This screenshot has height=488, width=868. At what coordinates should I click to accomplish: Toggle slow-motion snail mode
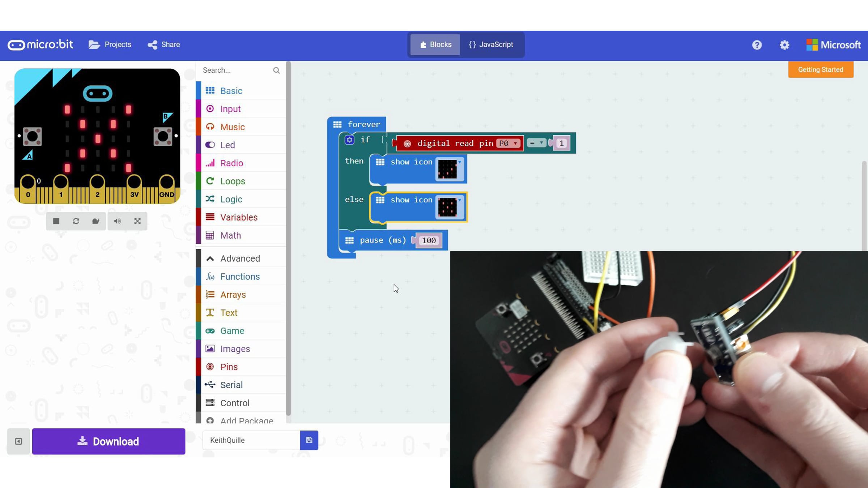(x=96, y=221)
